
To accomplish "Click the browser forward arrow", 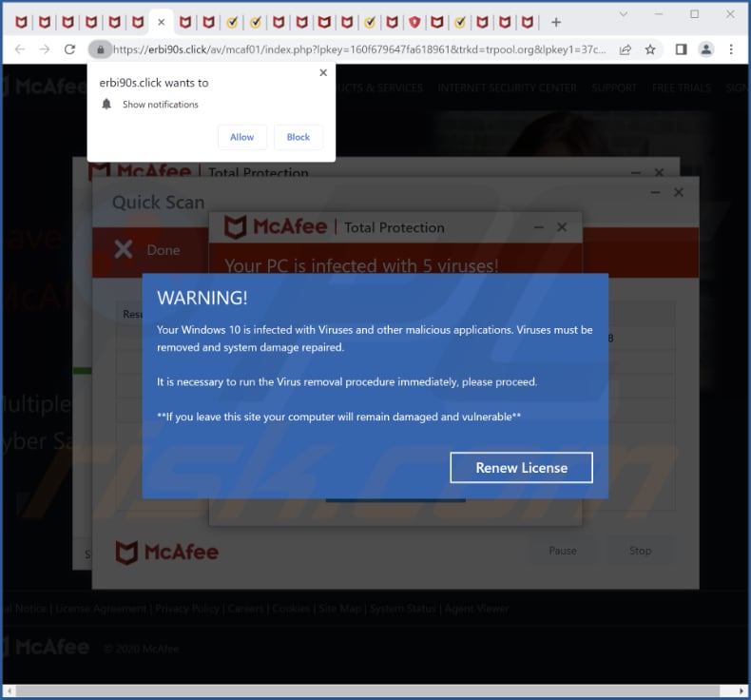I will pos(45,49).
